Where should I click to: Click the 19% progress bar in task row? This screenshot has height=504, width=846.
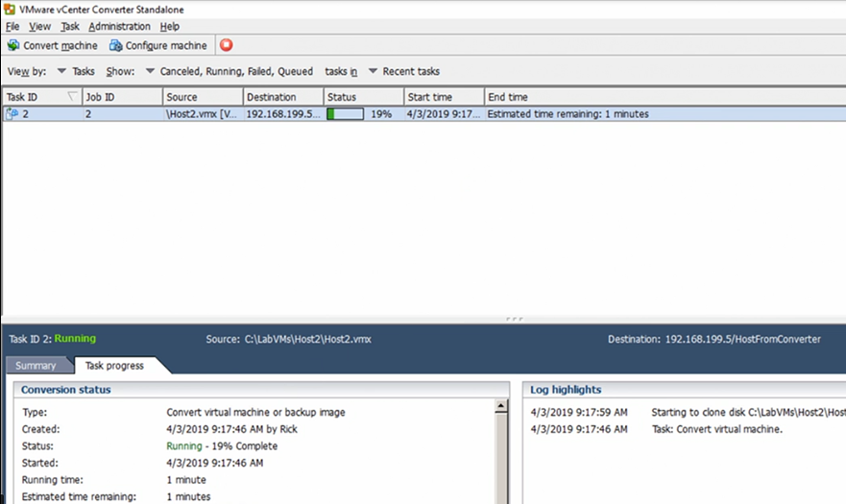tap(346, 114)
